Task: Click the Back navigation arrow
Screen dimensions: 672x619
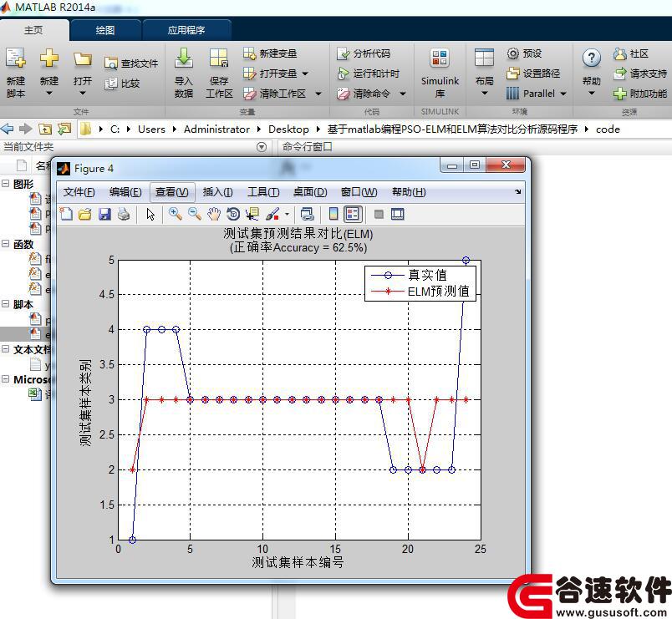Action: (8, 129)
